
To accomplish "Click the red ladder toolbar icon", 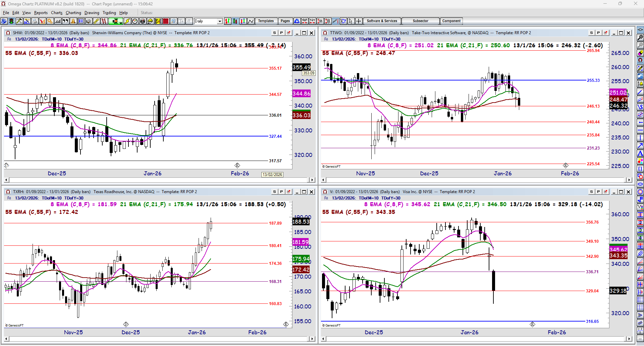I will click(x=104, y=21).
